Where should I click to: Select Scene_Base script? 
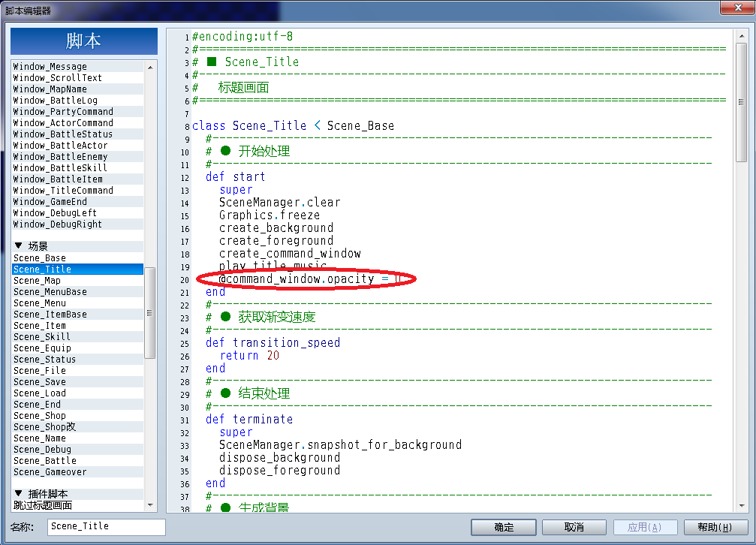point(77,257)
